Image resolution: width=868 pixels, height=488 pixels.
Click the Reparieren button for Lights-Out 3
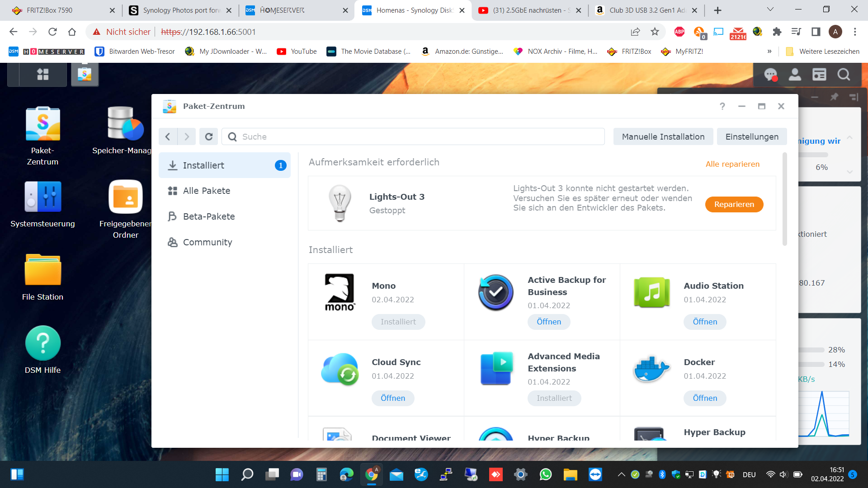pyautogui.click(x=734, y=204)
